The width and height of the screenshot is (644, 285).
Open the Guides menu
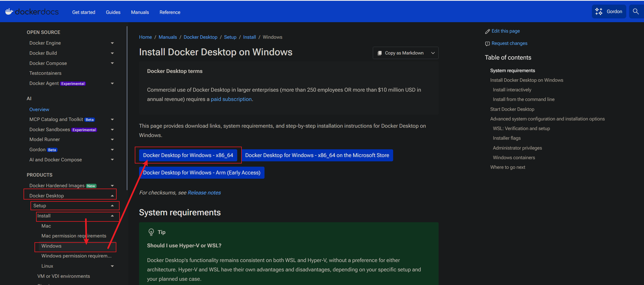coord(113,12)
